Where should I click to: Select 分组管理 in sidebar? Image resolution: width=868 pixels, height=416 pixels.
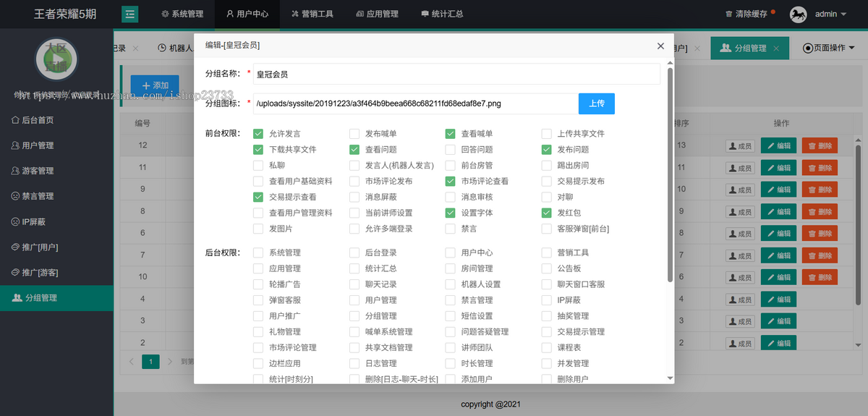click(56, 297)
